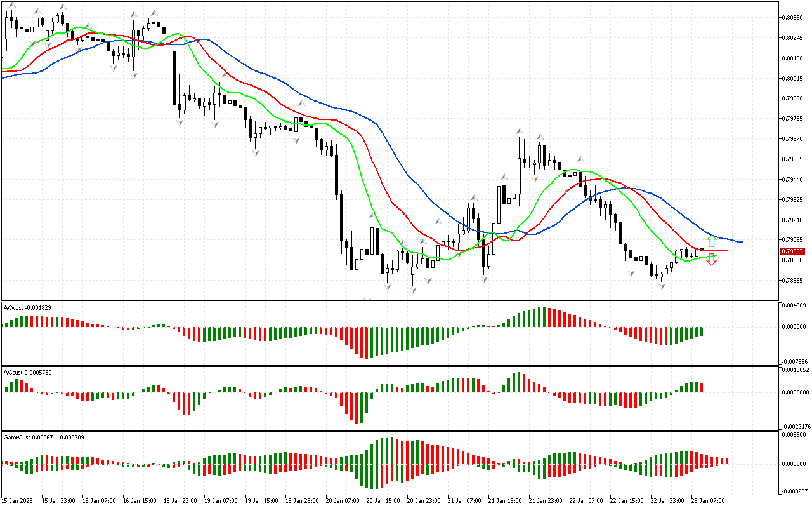
Task: Click the 15 Jan 2026 date label
Action: [18, 500]
